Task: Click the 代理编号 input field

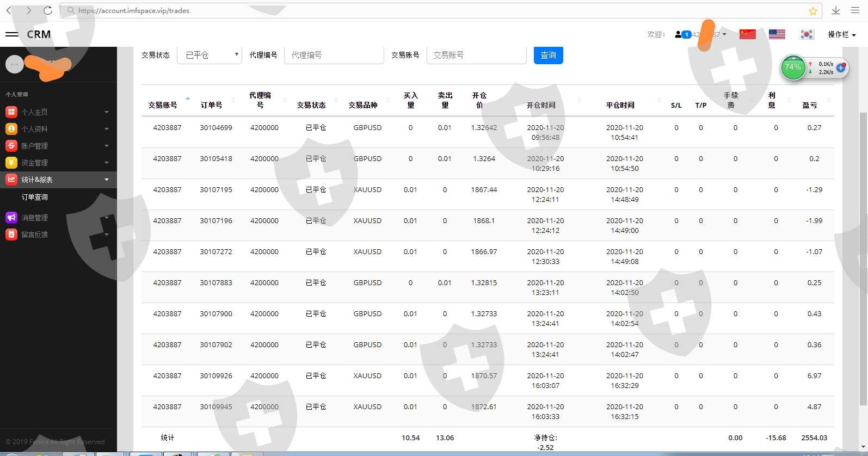Action: point(334,55)
